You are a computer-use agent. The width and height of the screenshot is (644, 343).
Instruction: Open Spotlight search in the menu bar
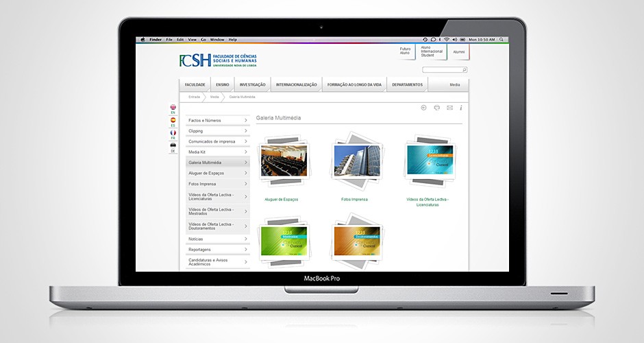pos(501,40)
